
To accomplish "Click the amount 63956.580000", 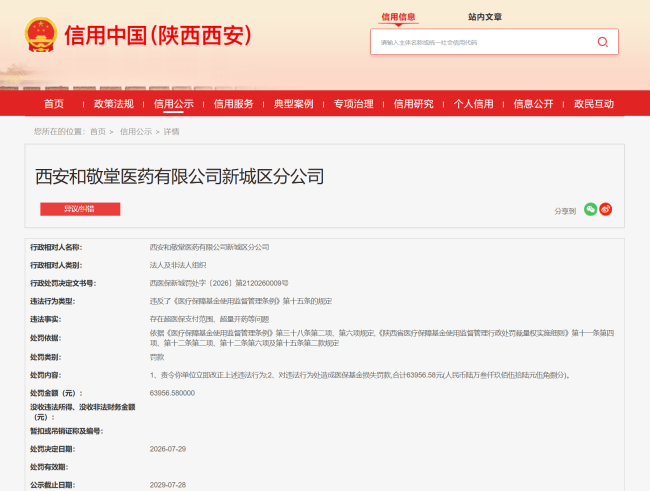I will [x=172, y=393].
